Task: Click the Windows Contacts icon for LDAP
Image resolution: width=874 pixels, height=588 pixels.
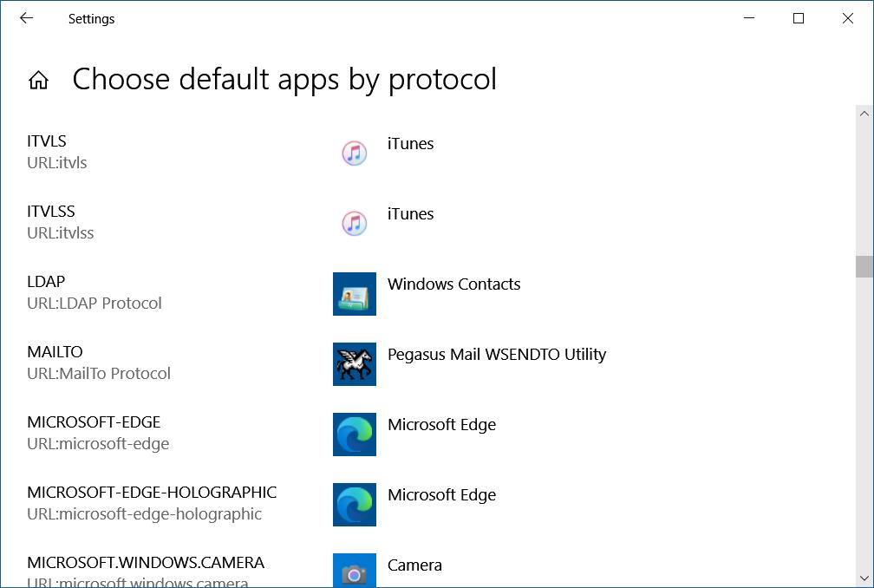Action: 354,294
